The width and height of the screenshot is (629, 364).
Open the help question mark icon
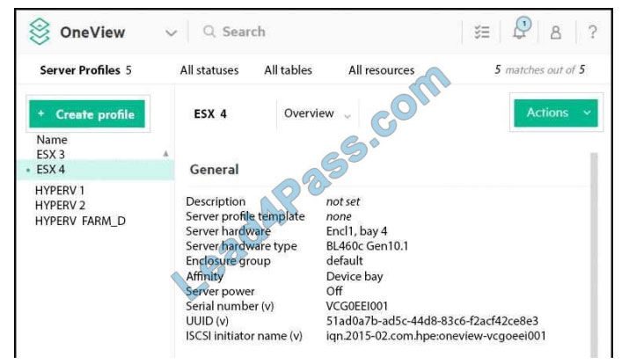pos(593,32)
